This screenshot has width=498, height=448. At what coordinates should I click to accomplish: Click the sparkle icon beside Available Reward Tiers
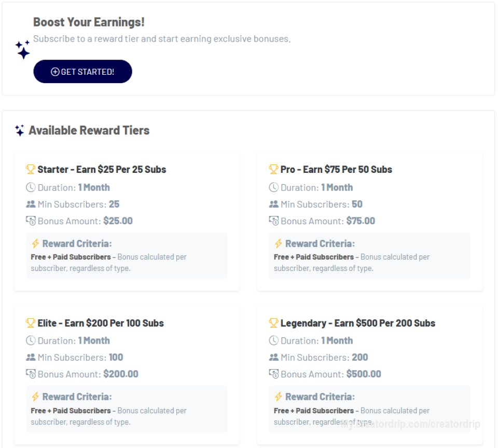click(x=19, y=130)
